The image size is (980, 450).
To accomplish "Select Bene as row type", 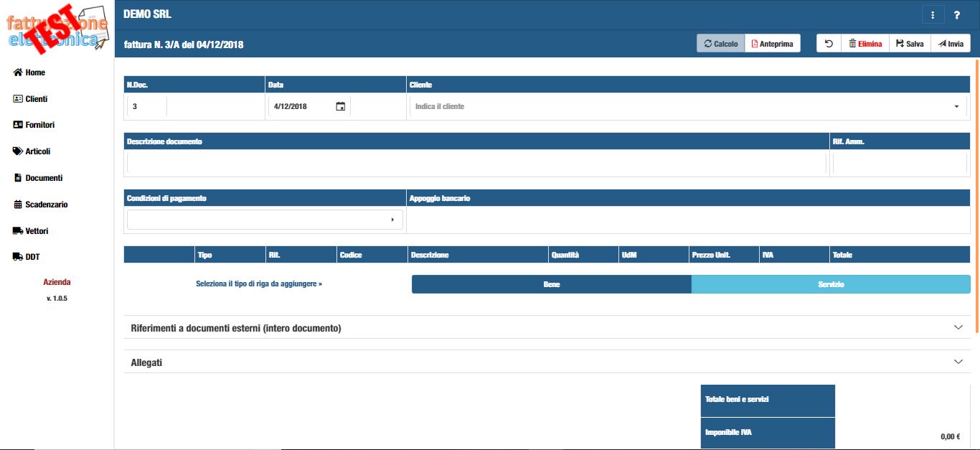I will coord(551,284).
